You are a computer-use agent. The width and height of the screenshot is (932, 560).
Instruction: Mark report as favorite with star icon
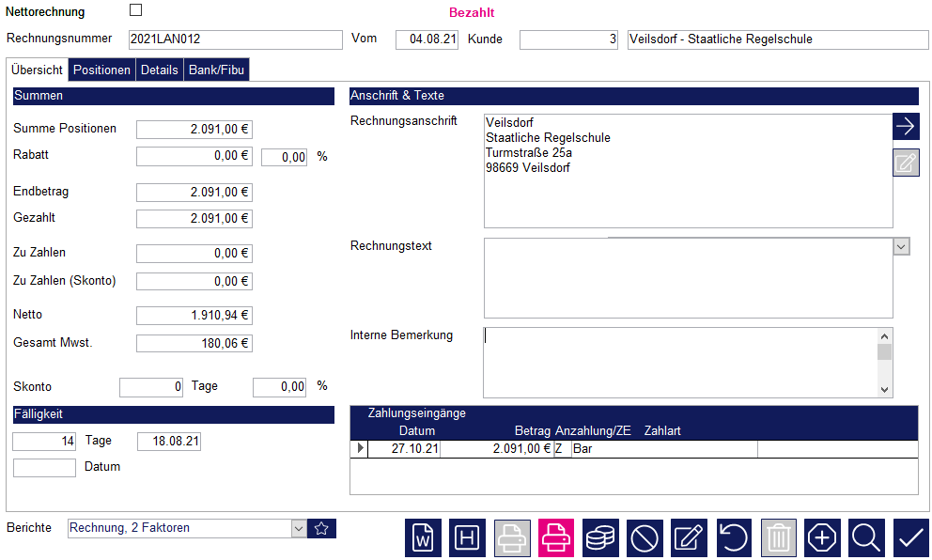pyautogui.click(x=321, y=528)
